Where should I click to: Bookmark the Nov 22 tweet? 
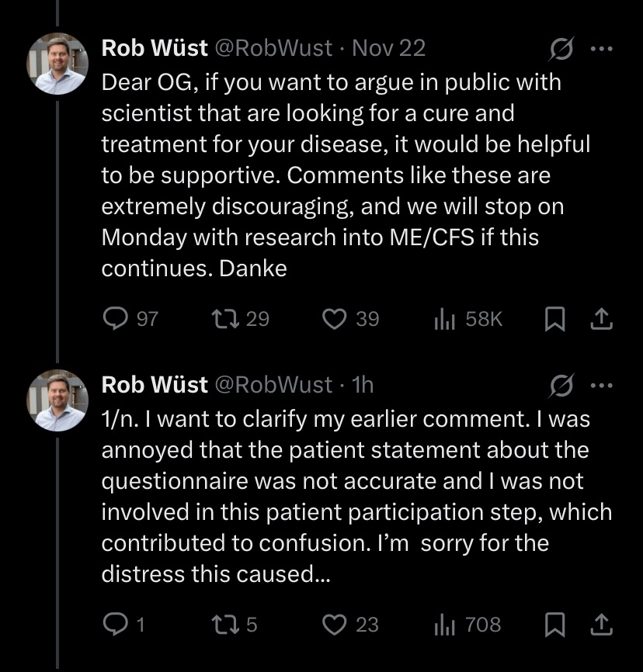tap(554, 319)
